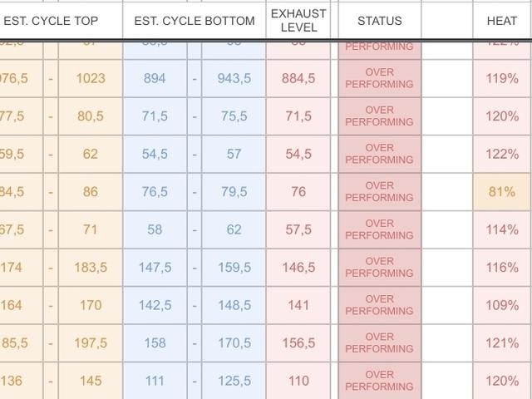Click the 894 cycle bottom cell
The height and width of the screenshot is (399, 532).
[x=155, y=79]
